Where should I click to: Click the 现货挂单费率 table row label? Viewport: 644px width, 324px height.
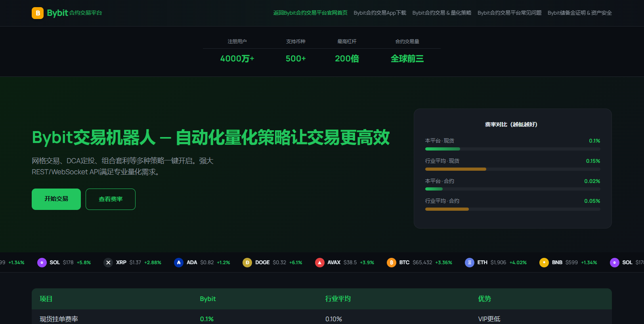click(59, 319)
